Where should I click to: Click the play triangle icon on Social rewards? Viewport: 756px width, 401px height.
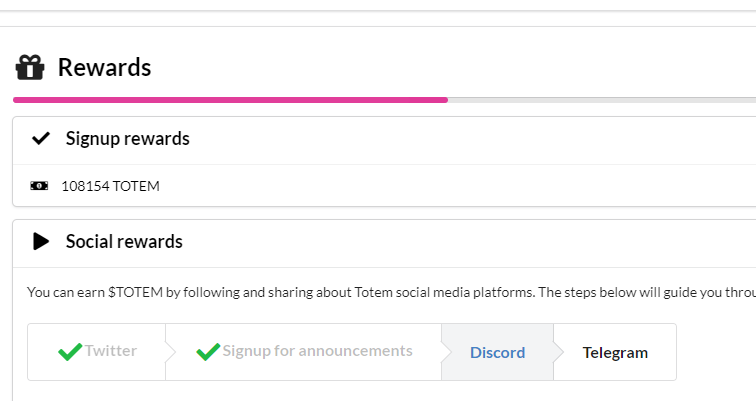tap(41, 241)
